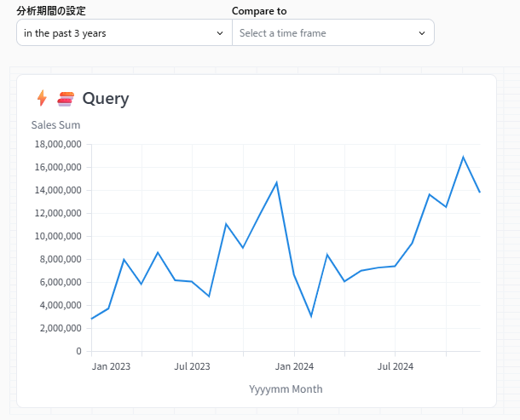Click the highest peak of the sales line
Viewport: 520px width, 420px height.
click(x=463, y=157)
